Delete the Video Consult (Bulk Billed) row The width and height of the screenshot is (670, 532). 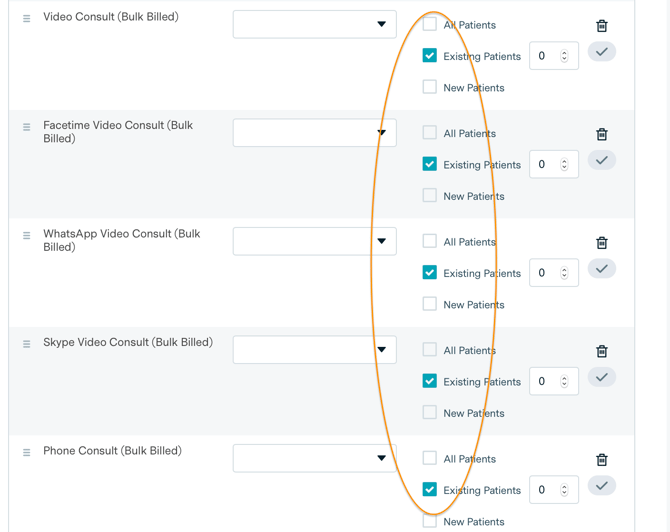pyautogui.click(x=602, y=26)
